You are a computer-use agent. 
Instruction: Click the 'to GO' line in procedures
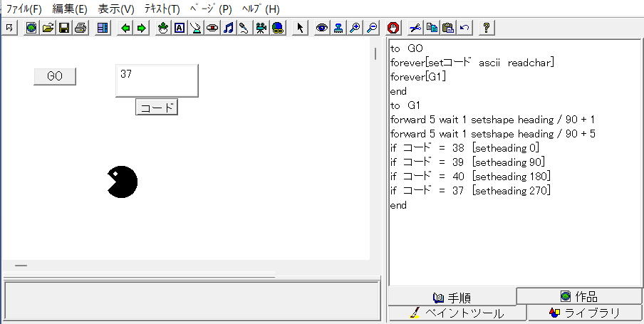click(x=407, y=49)
